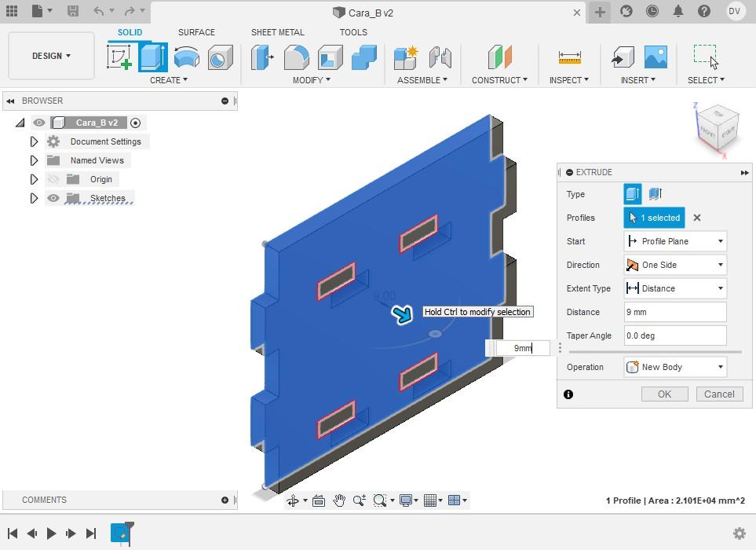Image resolution: width=756 pixels, height=550 pixels.
Task: Undo the last action
Action: point(98,11)
